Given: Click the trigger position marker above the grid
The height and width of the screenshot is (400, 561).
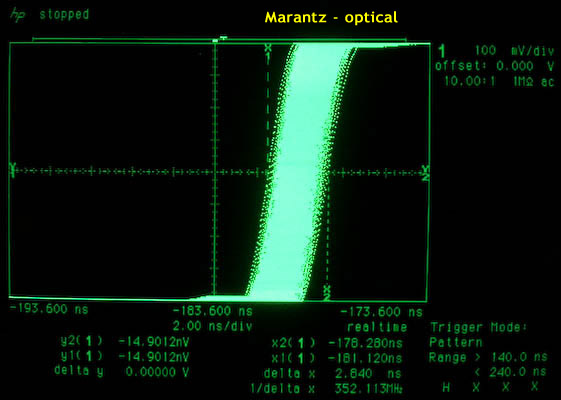Looking at the screenshot, I should [x=224, y=38].
